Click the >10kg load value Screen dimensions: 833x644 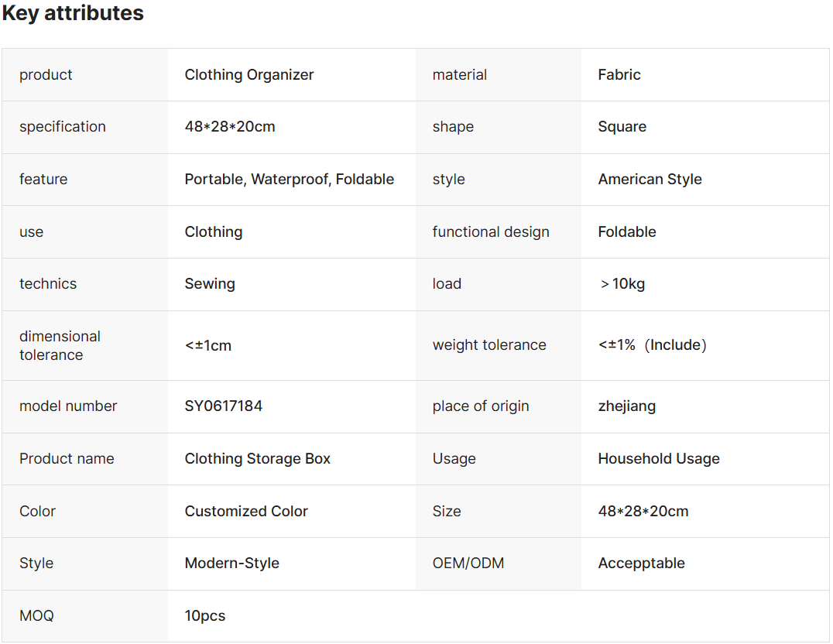tap(622, 284)
